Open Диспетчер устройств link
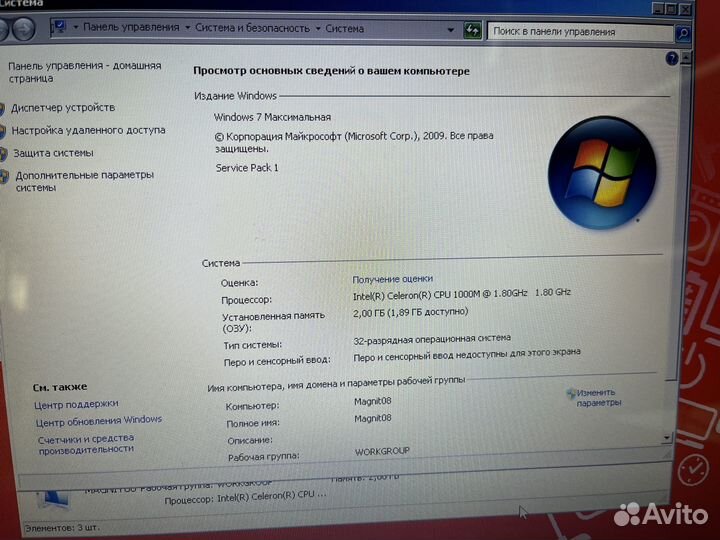This screenshot has width=720, height=540. click(63, 108)
